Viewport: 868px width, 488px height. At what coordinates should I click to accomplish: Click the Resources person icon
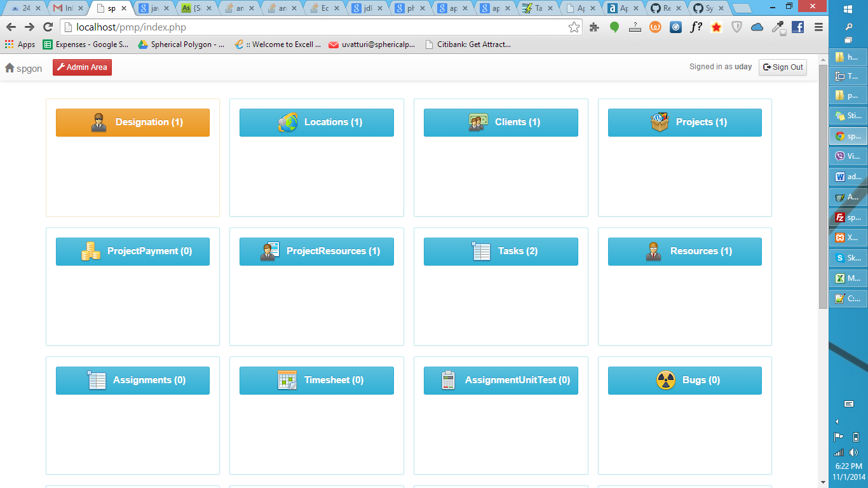pos(653,251)
